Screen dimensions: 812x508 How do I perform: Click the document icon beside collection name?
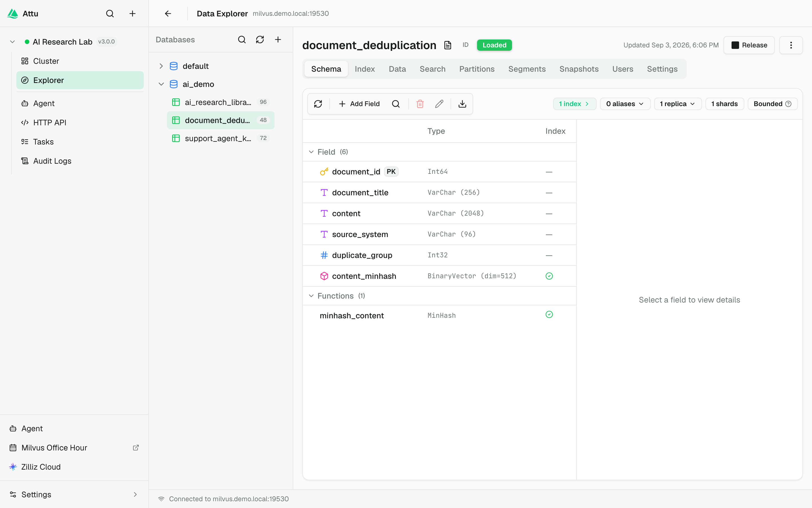448,45
